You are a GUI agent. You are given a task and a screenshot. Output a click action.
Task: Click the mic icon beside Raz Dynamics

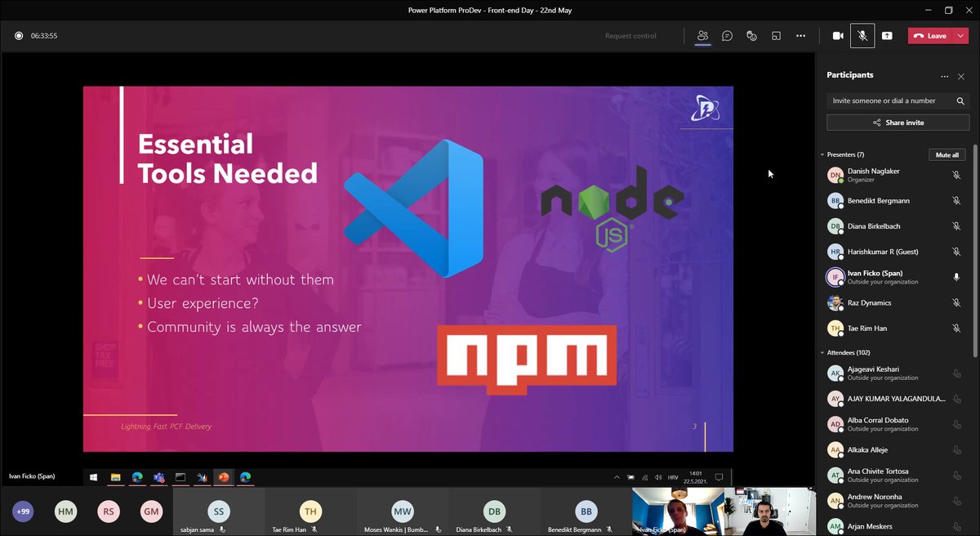pyautogui.click(x=956, y=302)
